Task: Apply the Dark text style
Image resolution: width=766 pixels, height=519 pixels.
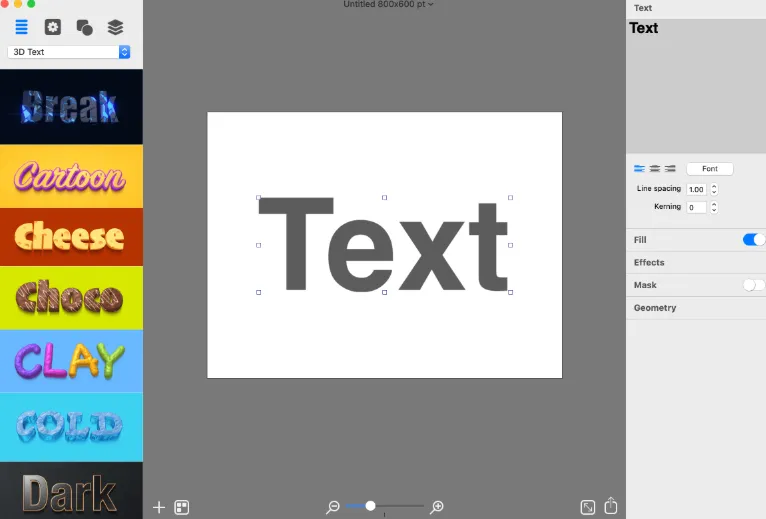Action: pos(71,491)
